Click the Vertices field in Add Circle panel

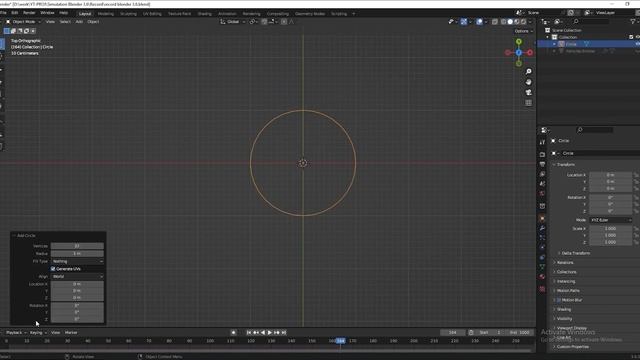coord(77,246)
